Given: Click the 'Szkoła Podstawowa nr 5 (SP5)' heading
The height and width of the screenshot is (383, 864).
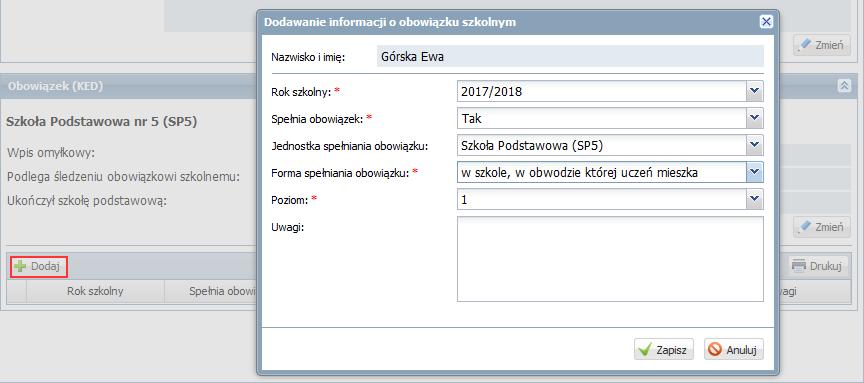Looking at the screenshot, I should (x=101, y=122).
